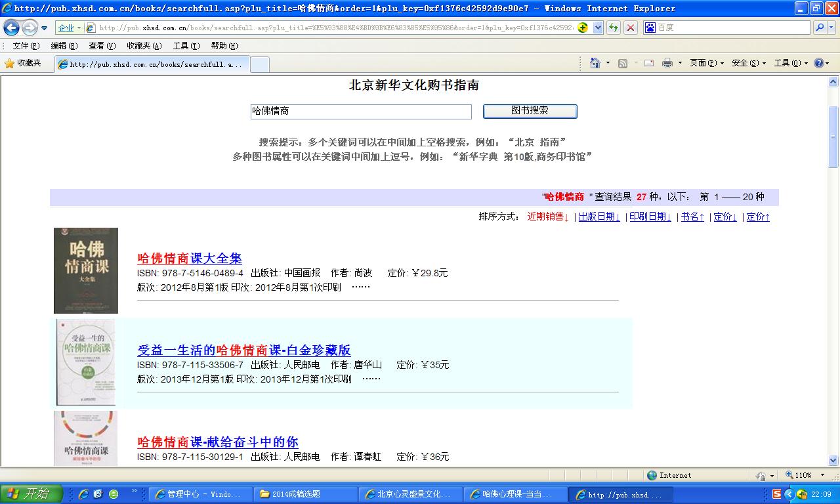840x504 pixels.
Task: Click the blue Help question mark icon
Action: pyautogui.click(x=819, y=63)
